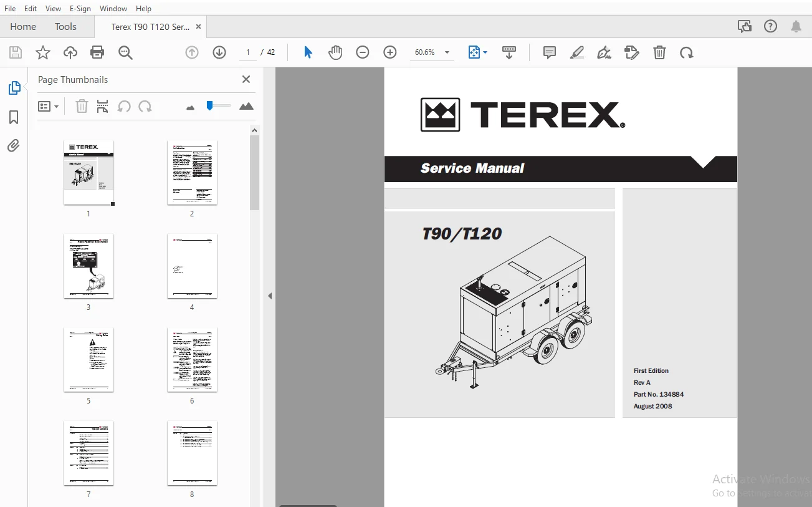This screenshot has width=812, height=507.
Task: Click the thumbnails panel scroll-up arrow
Action: pos(254,130)
